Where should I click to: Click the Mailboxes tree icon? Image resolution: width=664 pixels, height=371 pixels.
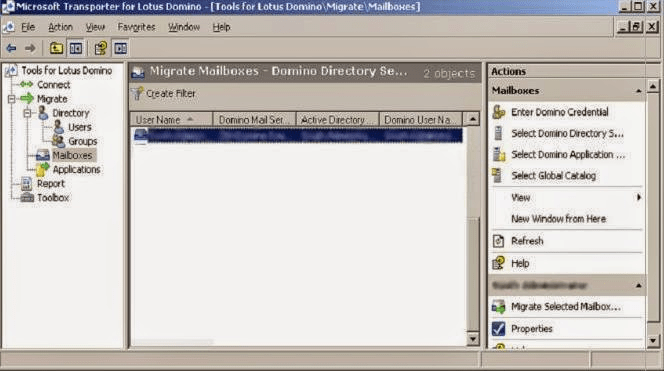pos(42,155)
